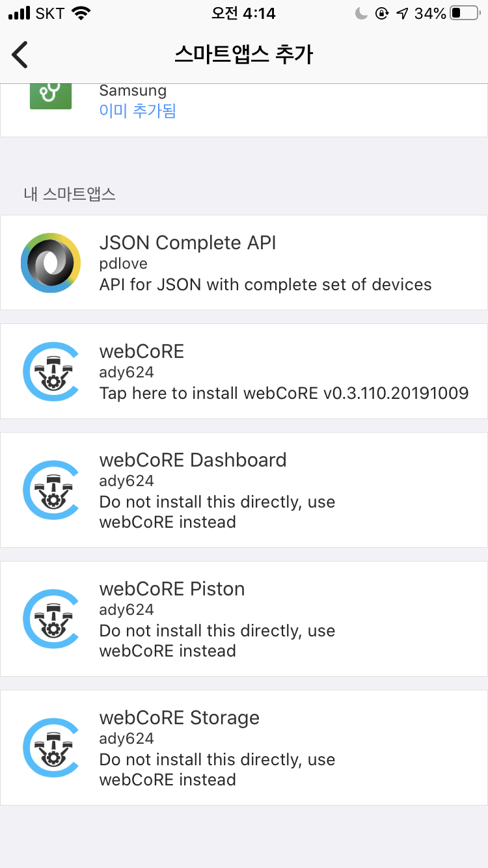Screen dimensions: 488x868
Task: Tap the rotation lock status icon
Action: 383,14
